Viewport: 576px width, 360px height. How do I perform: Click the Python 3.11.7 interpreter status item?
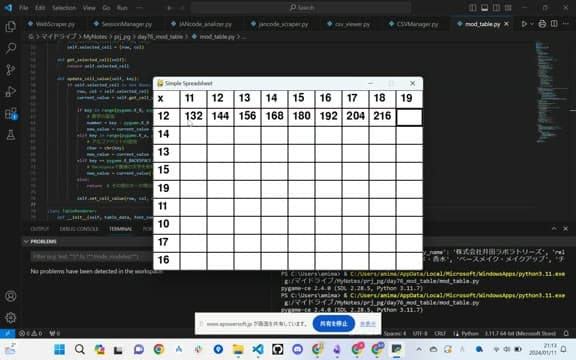tap(520, 334)
